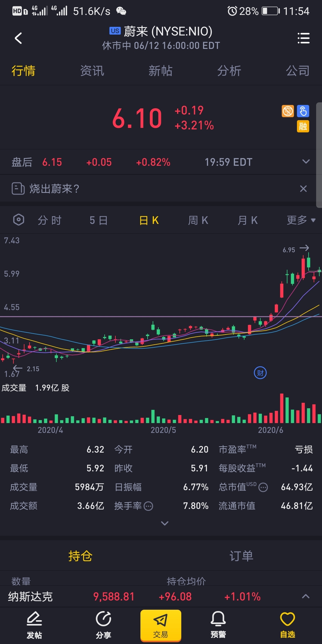Toggle 自选 watchlist heart
This screenshot has width=322, height=644.
pos(287,625)
